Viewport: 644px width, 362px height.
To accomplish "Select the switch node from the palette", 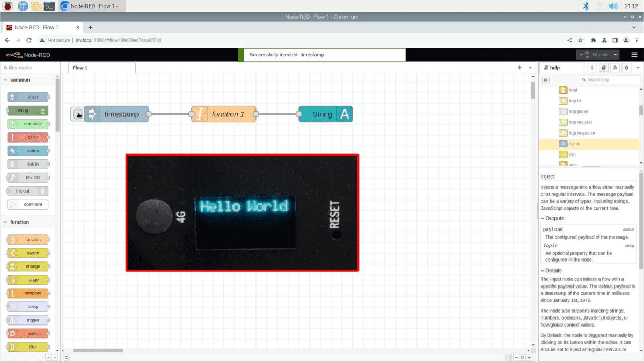I will 27,253.
